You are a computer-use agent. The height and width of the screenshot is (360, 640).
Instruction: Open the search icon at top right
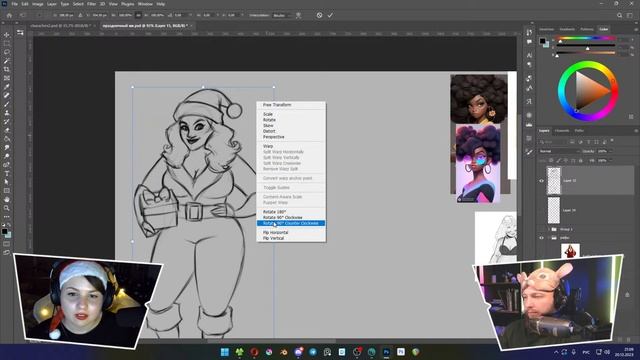click(x=619, y=16)
